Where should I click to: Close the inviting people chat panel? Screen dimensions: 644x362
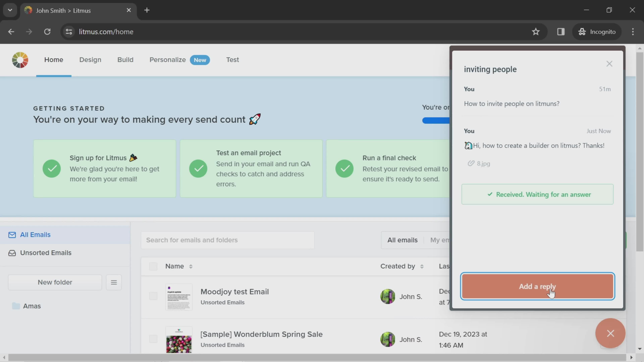(x=609, y=64)
